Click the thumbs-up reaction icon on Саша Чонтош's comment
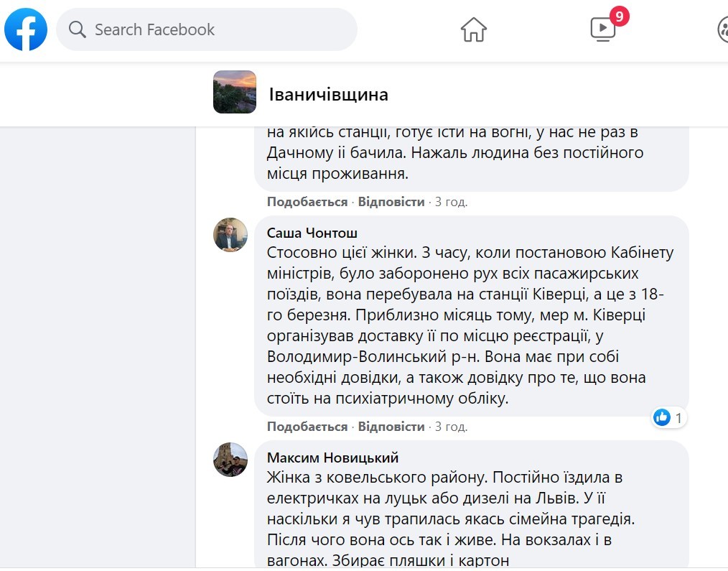 662,417
